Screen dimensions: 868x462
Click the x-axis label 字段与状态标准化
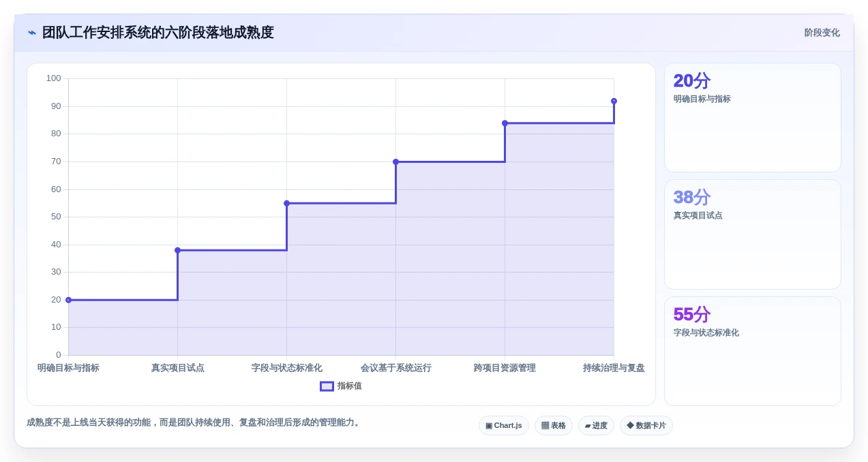(286, 368)
